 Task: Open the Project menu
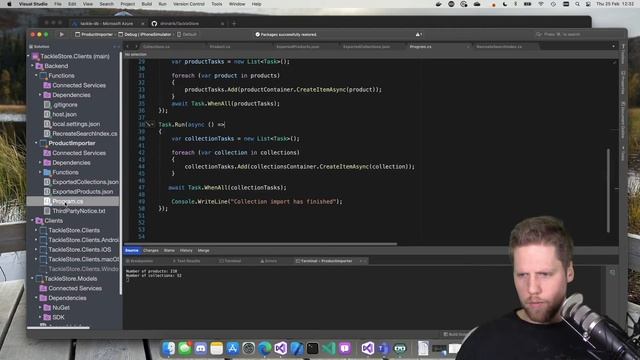tap(127, 4)
